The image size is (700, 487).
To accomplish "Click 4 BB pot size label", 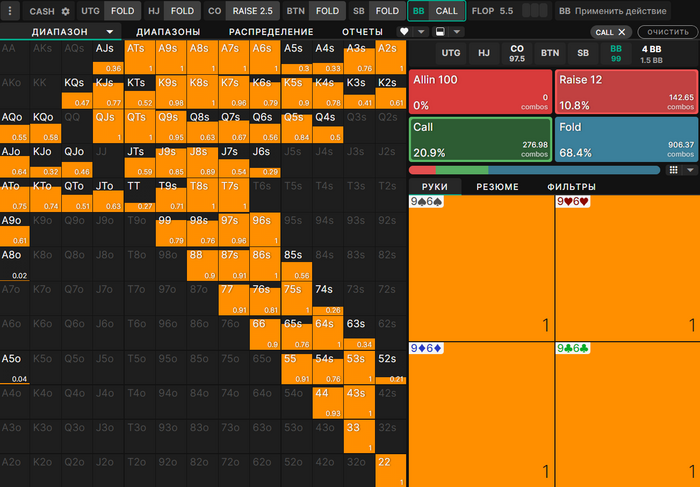I will (651, 49).
